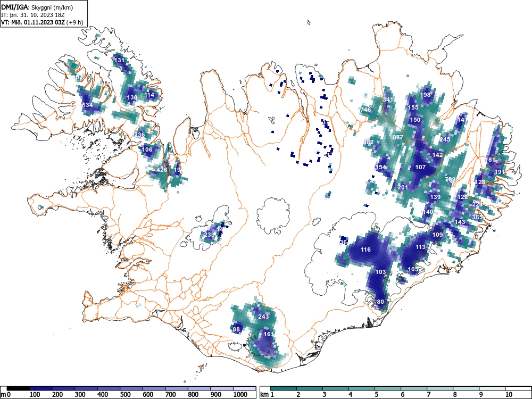The height and width of the screenshot is (399, 532).
Task: Click the '746' visibility value
Action: (x=366, y=110)
